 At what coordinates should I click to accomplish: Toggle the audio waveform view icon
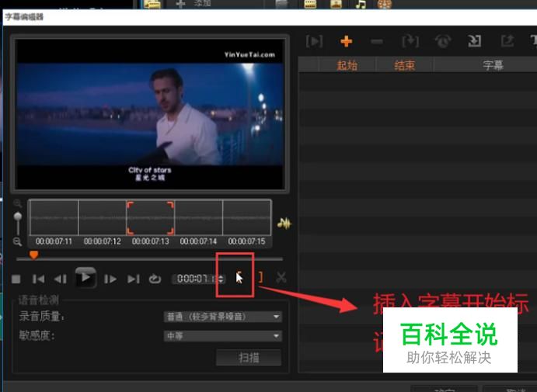coord(284,224)
